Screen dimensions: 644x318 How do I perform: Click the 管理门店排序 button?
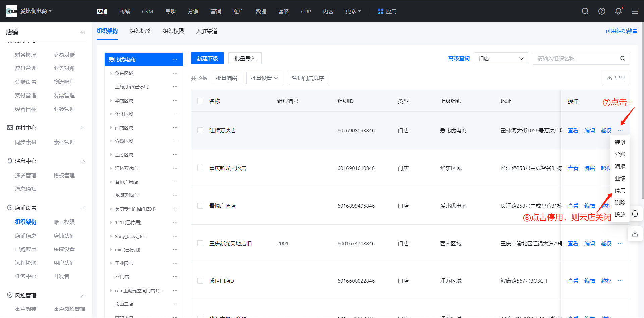[308, 78]
